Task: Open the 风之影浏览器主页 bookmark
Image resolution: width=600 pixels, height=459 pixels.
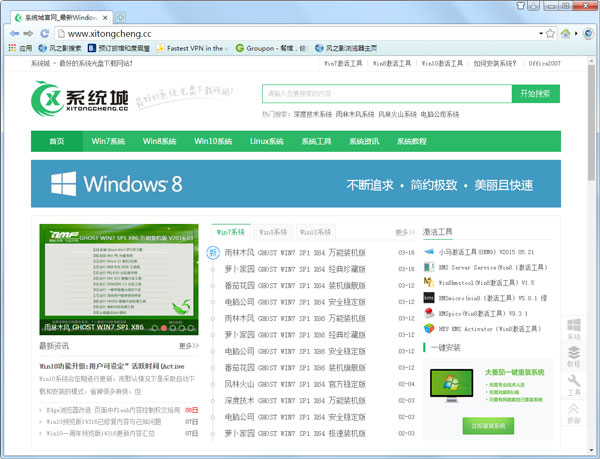Action: pos(346,48)
